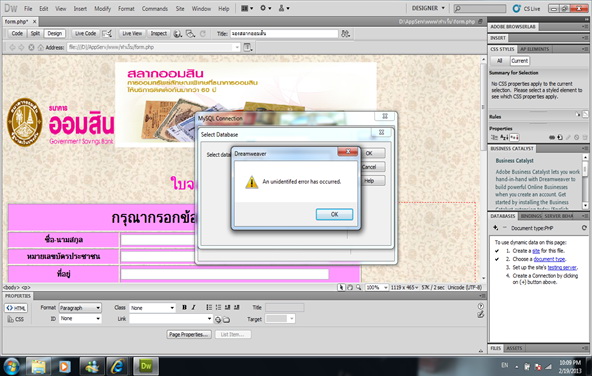This screenshot has width=592, height=376.
Task: Close the Dreamweaver error dialog
Action: [348, 151]
